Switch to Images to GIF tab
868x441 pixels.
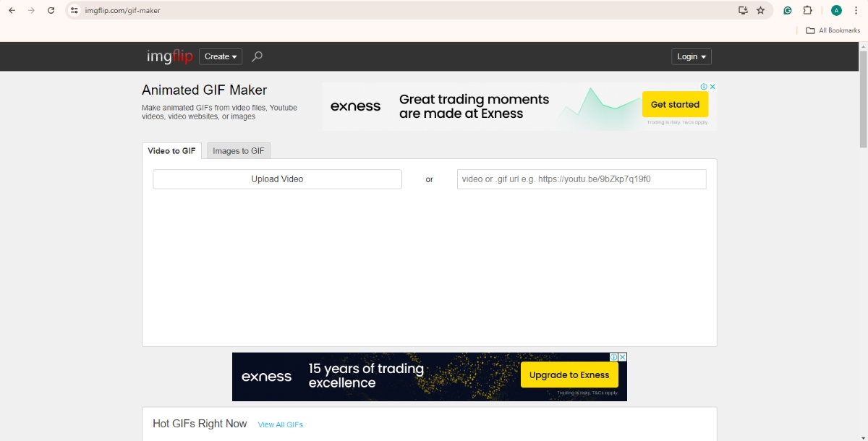pyautogui.click(x=239, y=151)
